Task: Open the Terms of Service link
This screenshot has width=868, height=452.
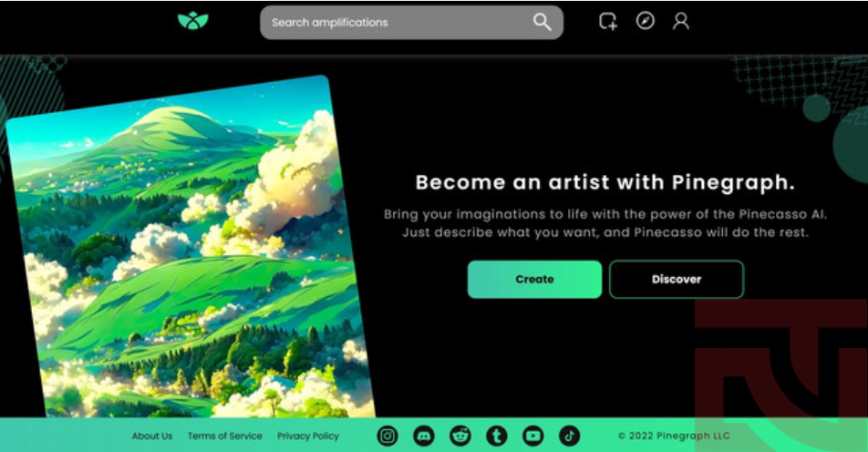Action: pyautogui.click(x=224, y=436)
